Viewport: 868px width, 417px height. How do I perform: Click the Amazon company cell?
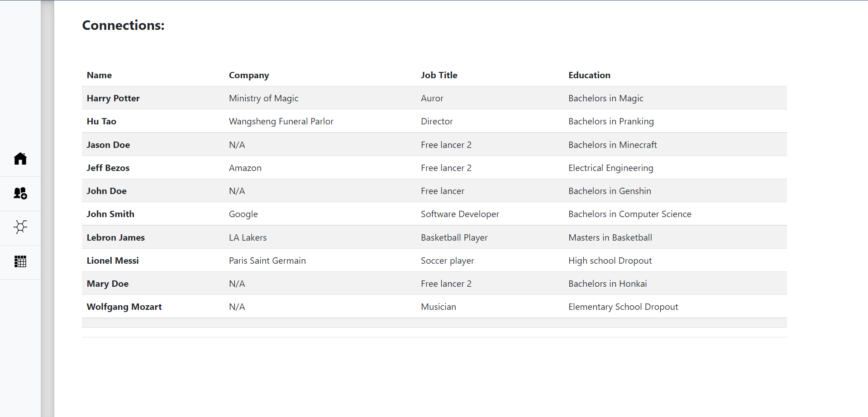pos(245,168)
